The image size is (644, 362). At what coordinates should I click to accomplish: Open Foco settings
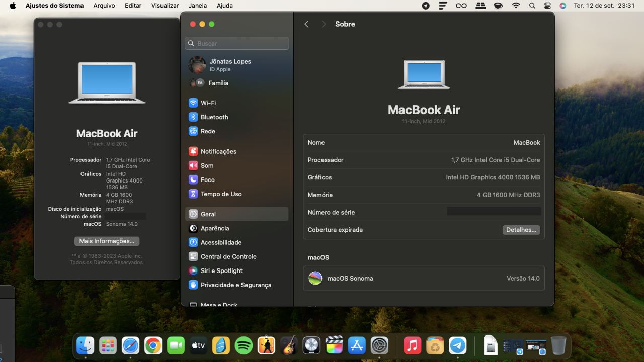pyautogui.click(x=207, y=179)
